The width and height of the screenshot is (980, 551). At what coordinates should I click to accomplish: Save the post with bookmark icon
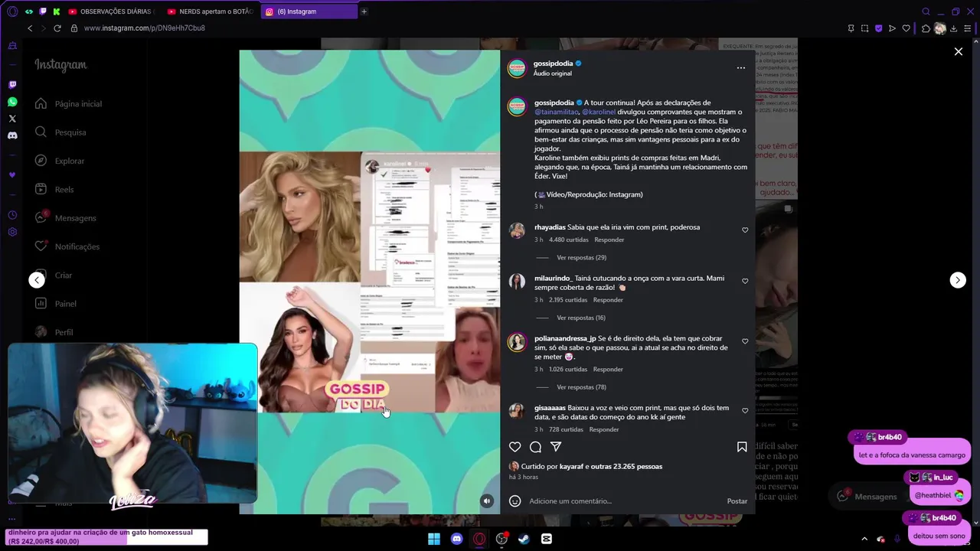742,447
